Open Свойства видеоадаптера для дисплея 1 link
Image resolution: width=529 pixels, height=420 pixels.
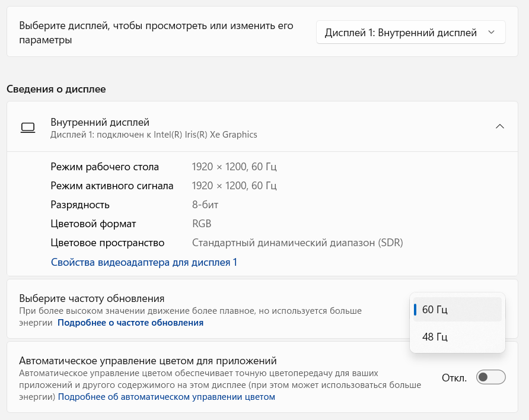[x=144, y=262]
